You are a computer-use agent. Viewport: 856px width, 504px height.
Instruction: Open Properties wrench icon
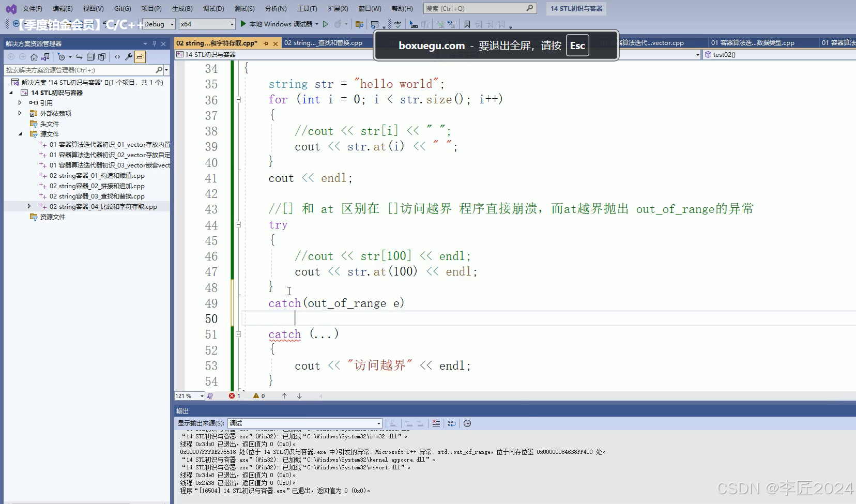pos(129,57)
